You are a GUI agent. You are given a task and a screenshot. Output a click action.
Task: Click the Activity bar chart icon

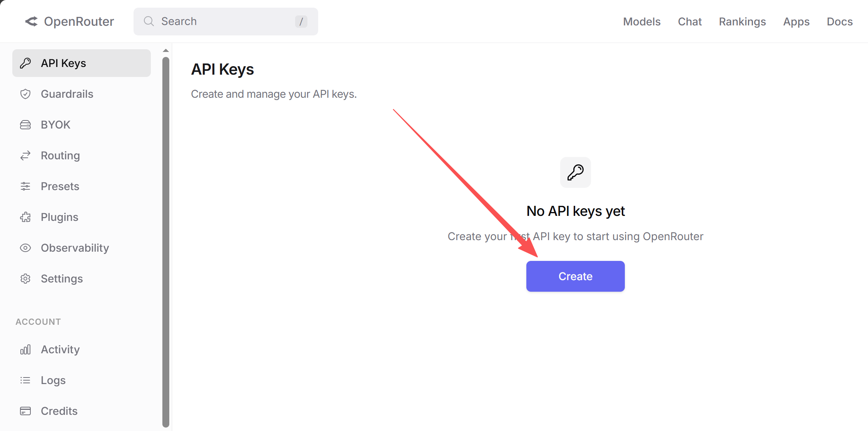[x=25, y=349]
